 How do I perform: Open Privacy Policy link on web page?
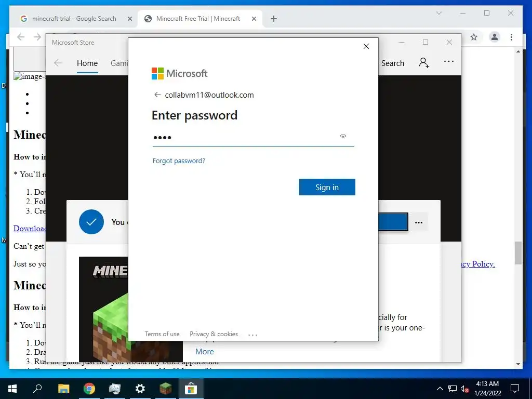478,263
